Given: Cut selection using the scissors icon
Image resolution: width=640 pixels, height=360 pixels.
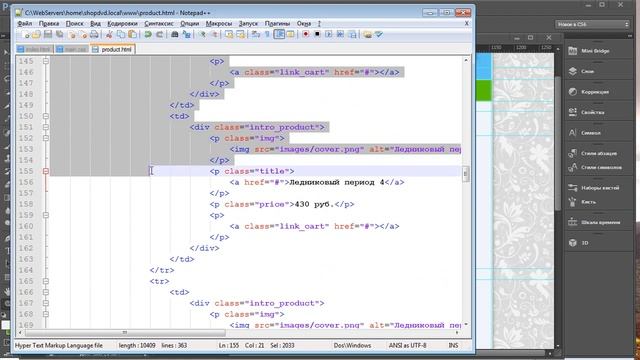Looking at the screenshot, I should click(x=109, y=35).
